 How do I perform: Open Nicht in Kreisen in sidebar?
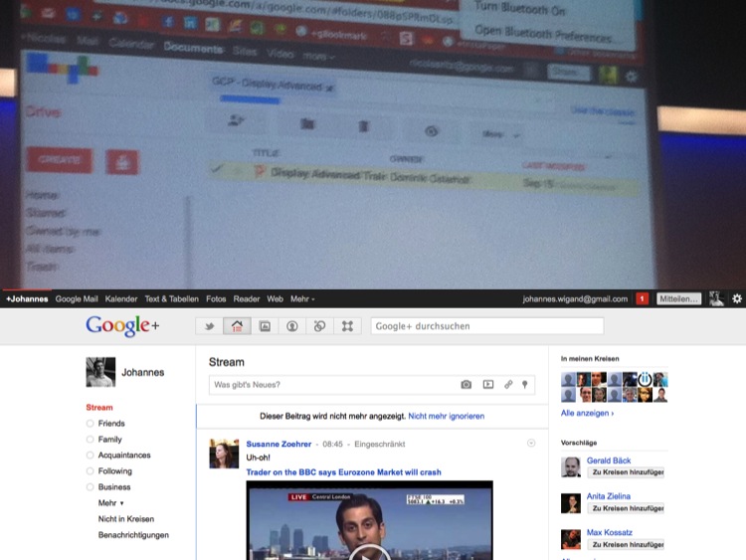tap(126, 518)
